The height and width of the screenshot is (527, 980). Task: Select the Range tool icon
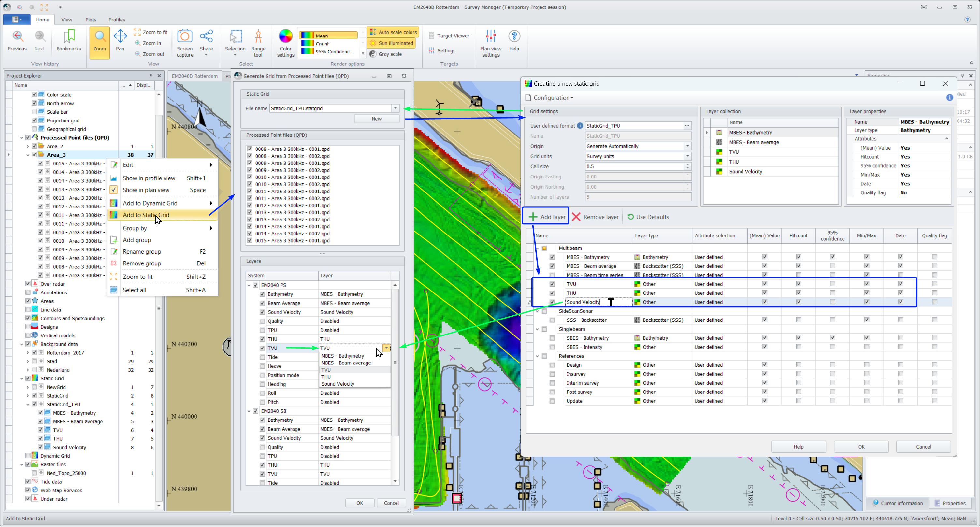pos(258,36)
